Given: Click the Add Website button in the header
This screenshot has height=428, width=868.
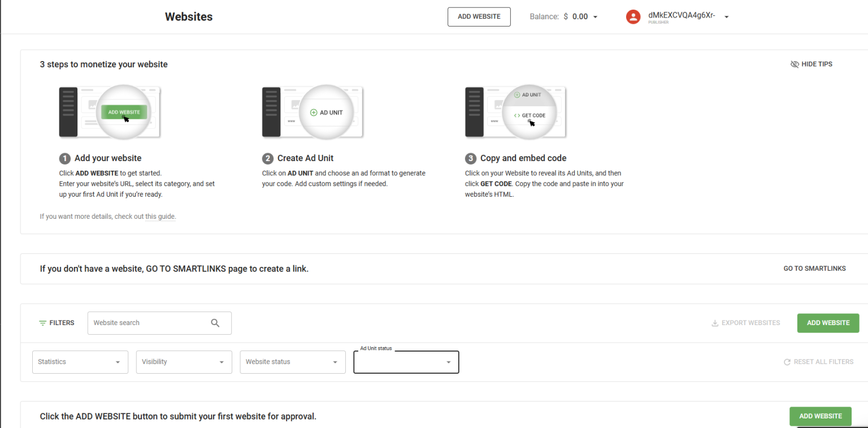Looking at the screenshot, I should coord(479,16).
